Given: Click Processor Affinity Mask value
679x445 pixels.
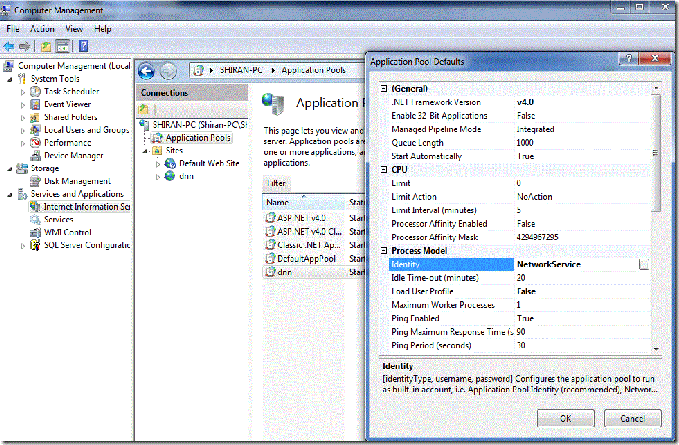Looking at the screenshot, I should 537,237.
